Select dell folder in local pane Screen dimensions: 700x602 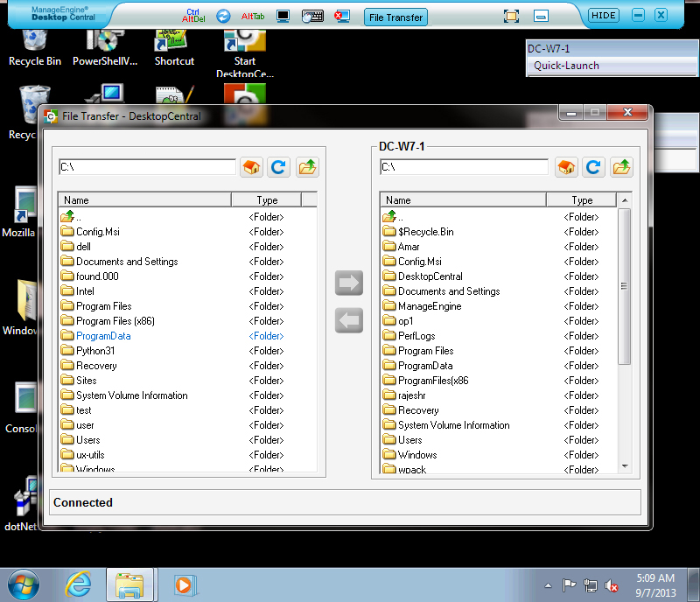click(188, 247)
